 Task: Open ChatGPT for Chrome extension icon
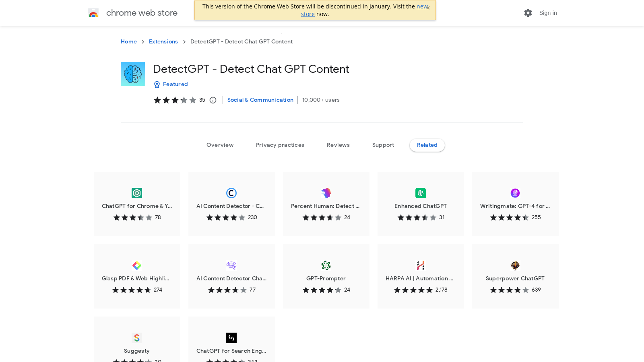point(137,193)
